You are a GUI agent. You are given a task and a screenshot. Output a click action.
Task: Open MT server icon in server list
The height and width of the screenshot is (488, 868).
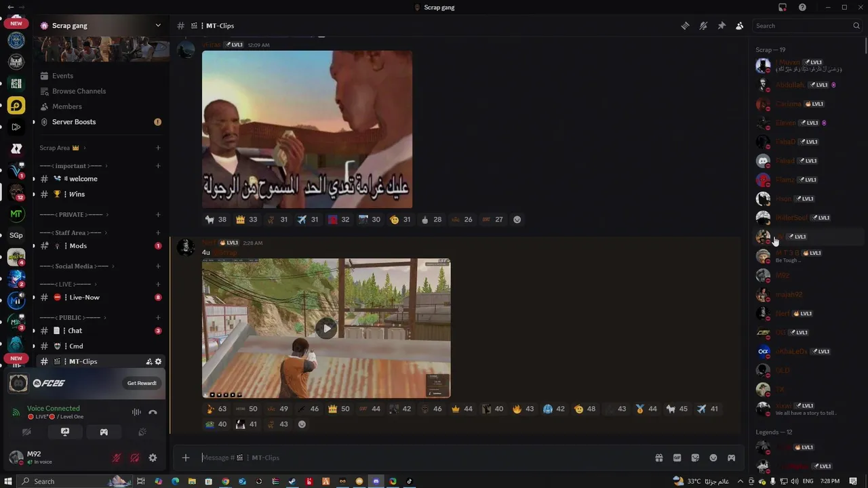tap(16, 214)
